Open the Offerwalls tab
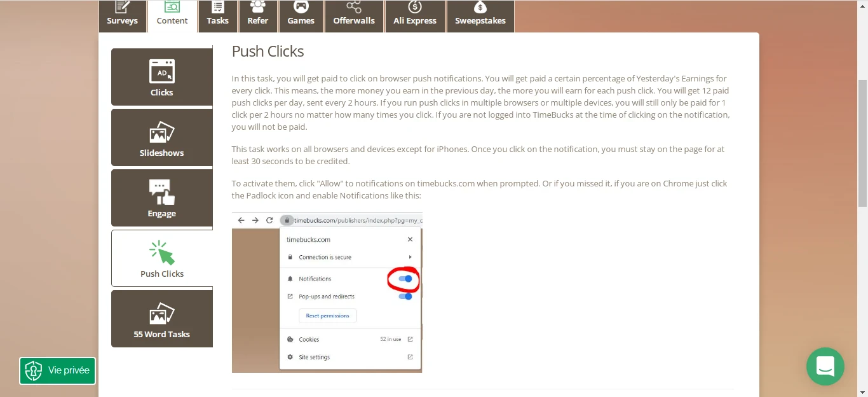Viewport: 868px width, 397px height. 354,16
